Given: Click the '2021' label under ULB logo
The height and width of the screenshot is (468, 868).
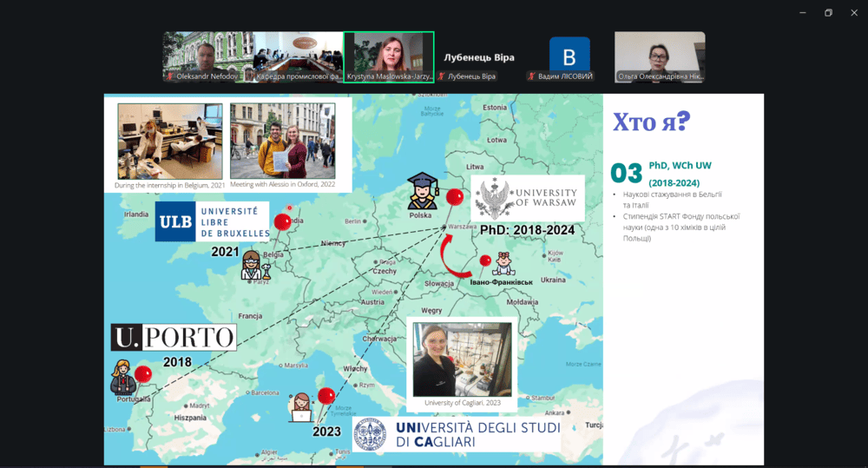Looking at the screenshot, I should (x=226, y=252).
